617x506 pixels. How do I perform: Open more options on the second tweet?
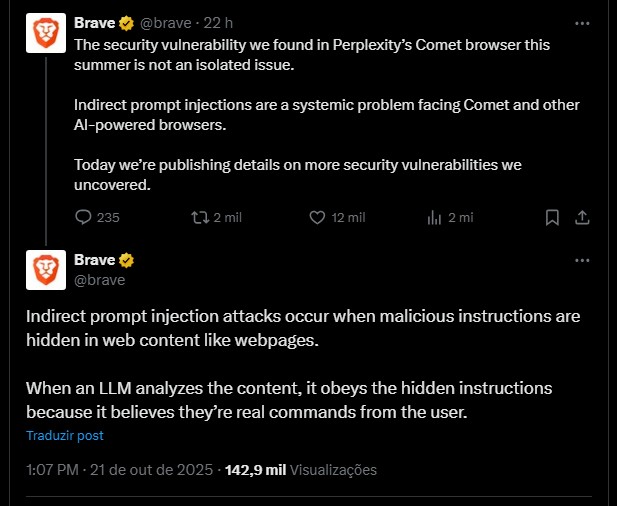(x=582, y=260)
